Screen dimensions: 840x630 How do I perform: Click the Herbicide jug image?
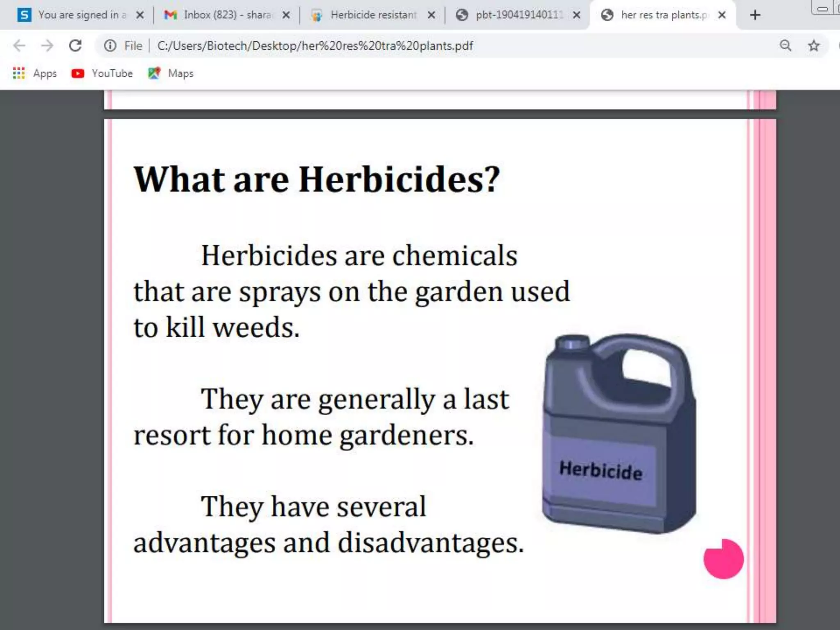tap(619, 434)
